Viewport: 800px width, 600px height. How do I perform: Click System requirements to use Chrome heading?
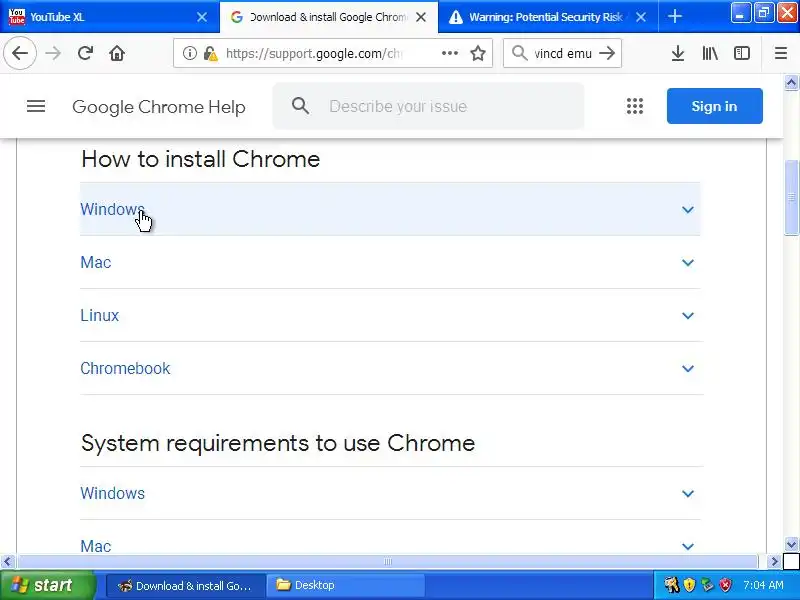coord(278,443)
